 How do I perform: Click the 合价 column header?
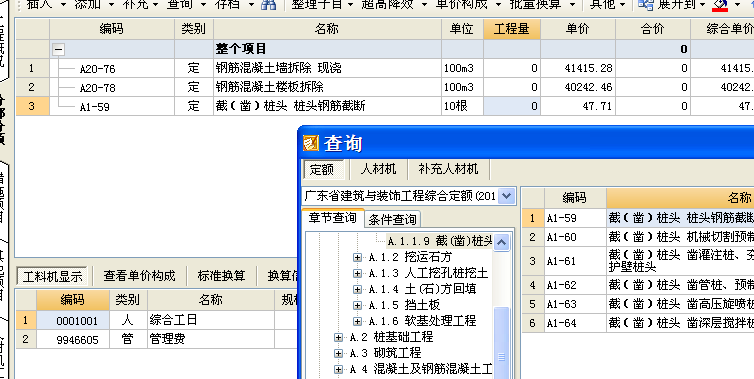[653, 29]
